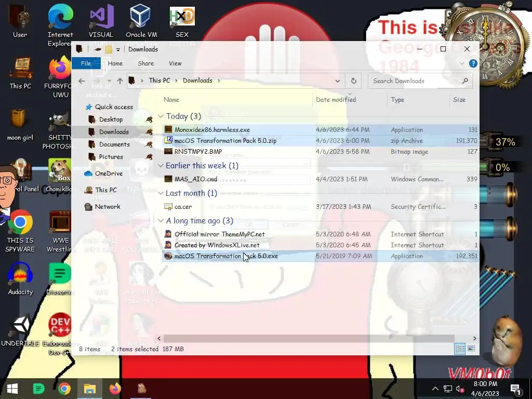Viewport: 532px width, 399px height.
Task: Select Network in the navigation pane
Action: pos(108,207)
